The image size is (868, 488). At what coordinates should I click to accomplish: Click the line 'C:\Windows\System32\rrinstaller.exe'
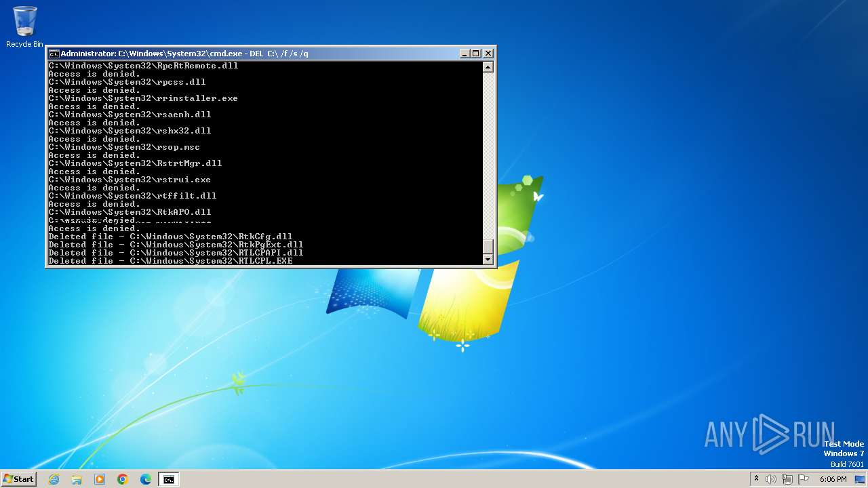pos(143,98)
